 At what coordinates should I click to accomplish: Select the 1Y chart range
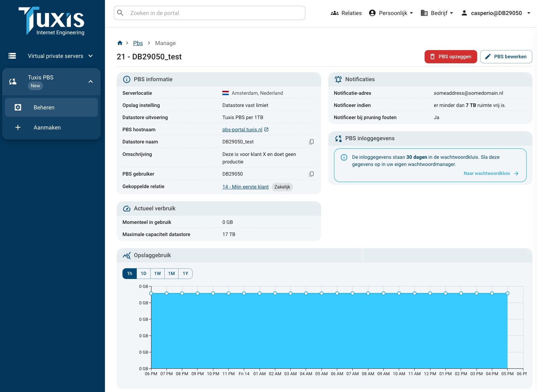tap(185, 274)
